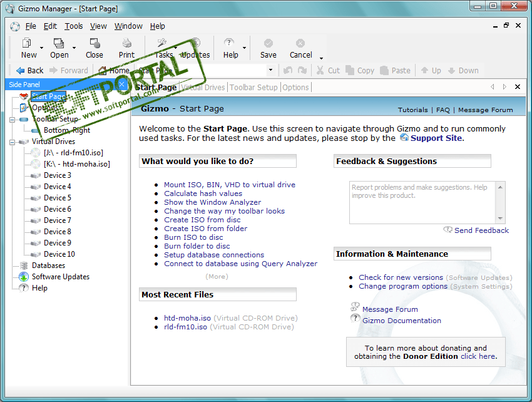
Task: Go to Home page icon
Action: (x=102, y=70)
